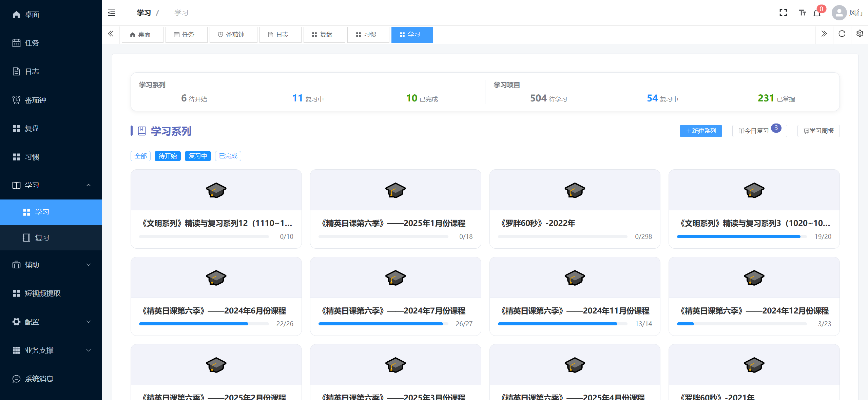Click the 54 复习中 project statistic
The width and height of the screenshot is (868, 400).
(x=662, y=98)
